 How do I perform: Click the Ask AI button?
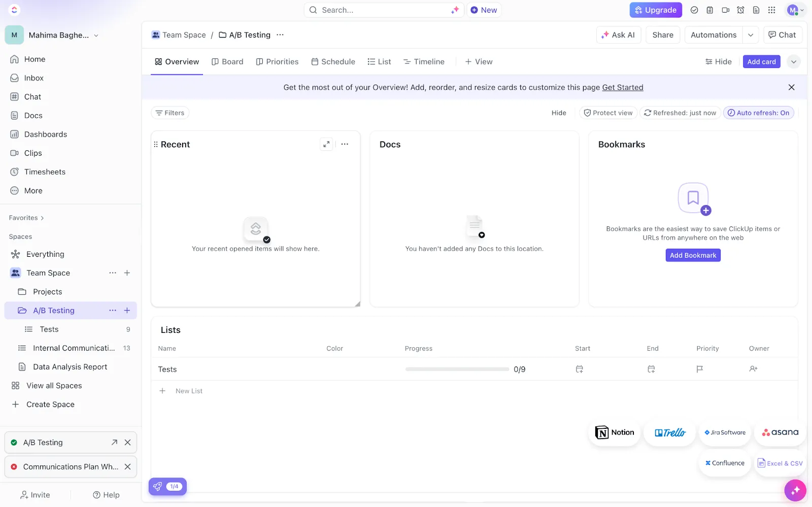[619, 35]
